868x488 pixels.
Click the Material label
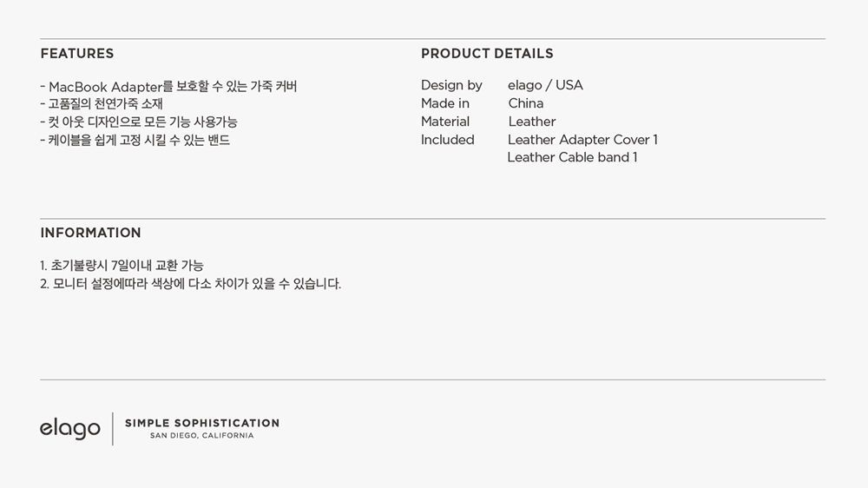[445, 122]
